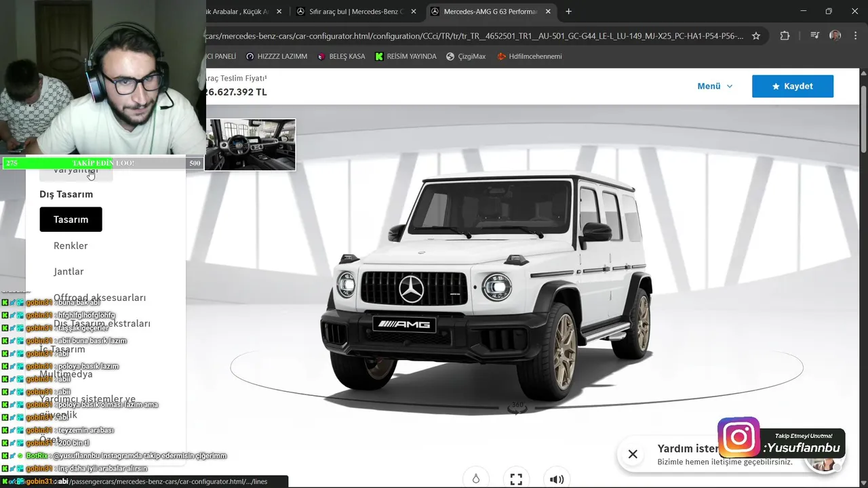Image resolution: width=868 pixels, height=488 pixels.
Task: Open the REİSİM YAYINDA bookmark
Action: [x=406, y=56]
